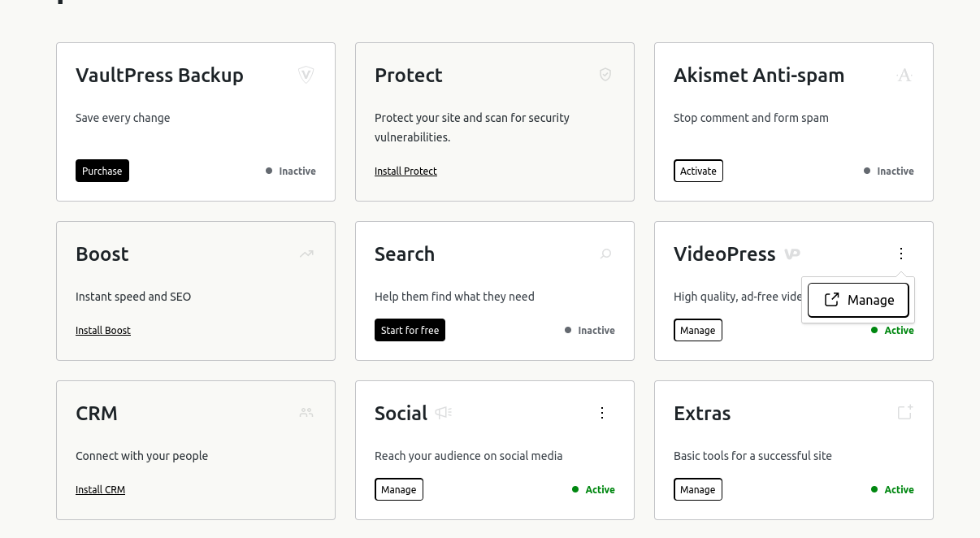
Task: Click the Extras plus-box icon
Action: [x=905, y=412]
